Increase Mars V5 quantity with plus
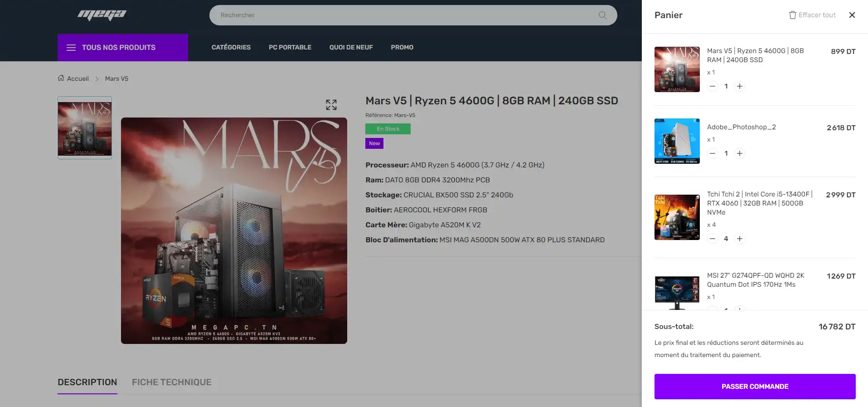This screenshot has width=868, height=407. (740, 86)
